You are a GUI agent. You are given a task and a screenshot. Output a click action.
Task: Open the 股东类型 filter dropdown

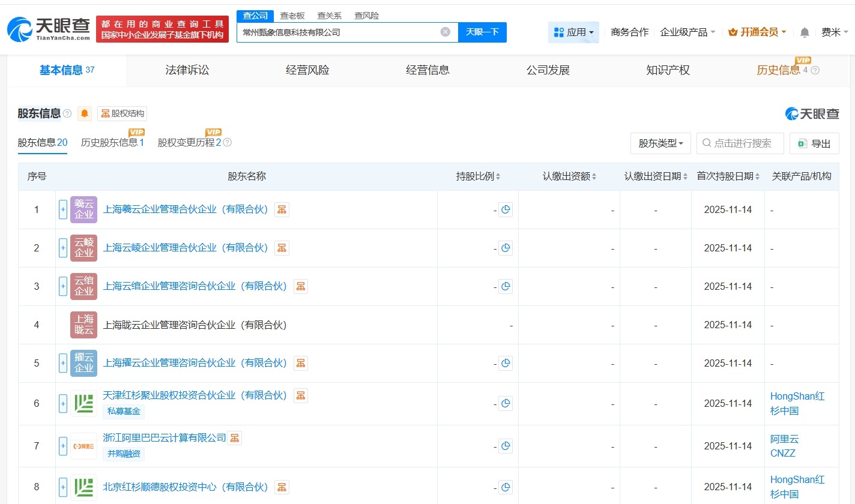[660, 143]
